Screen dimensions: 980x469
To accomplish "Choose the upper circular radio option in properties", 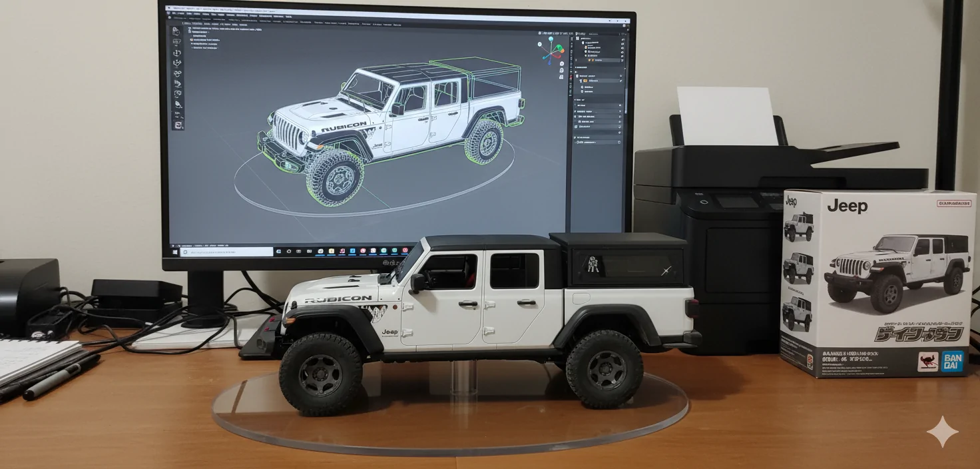I will (x=582, y=87).
